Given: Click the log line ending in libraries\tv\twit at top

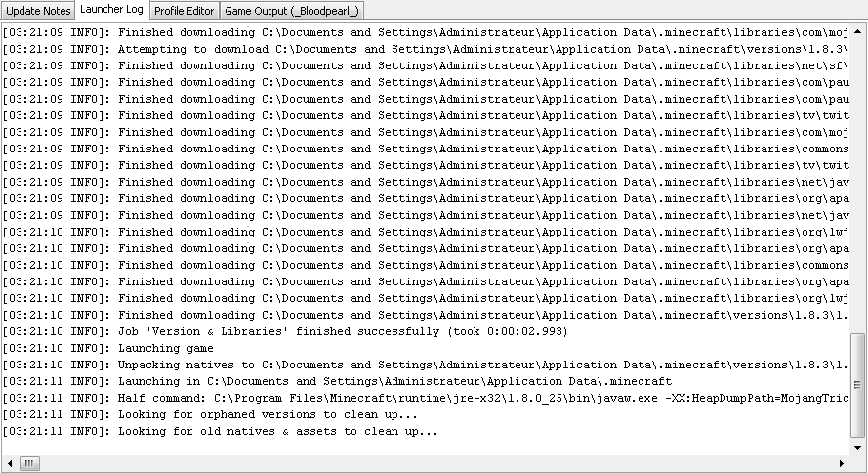Looking at the screenshot, I should click(x=425, y=115).
